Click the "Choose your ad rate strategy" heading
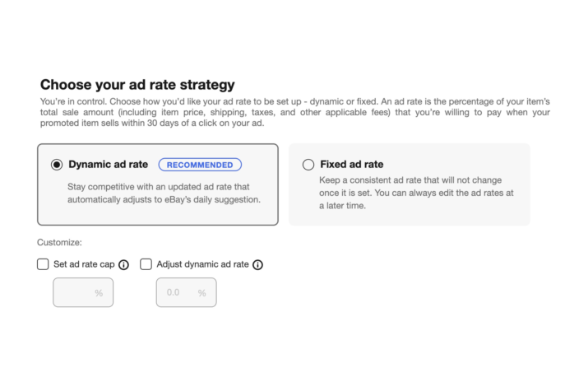The height and width of the screenshot is (387, 588). pos(137,85)
